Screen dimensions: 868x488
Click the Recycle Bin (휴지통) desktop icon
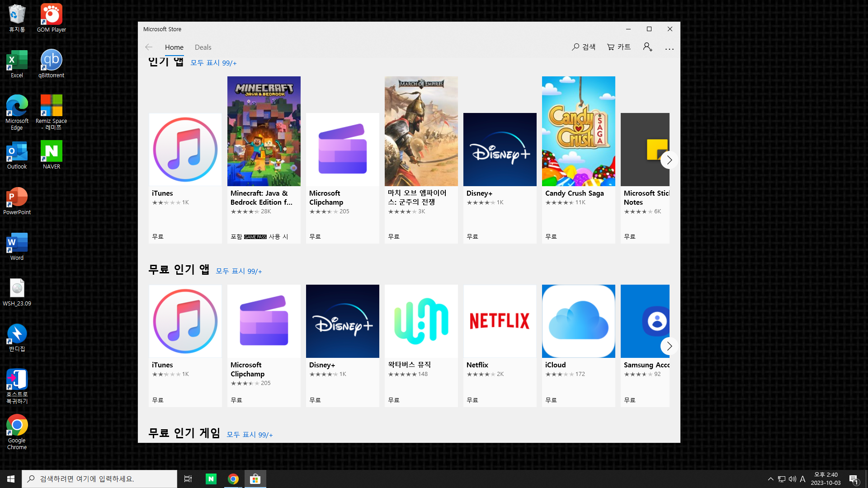click(x=17, y=18)
